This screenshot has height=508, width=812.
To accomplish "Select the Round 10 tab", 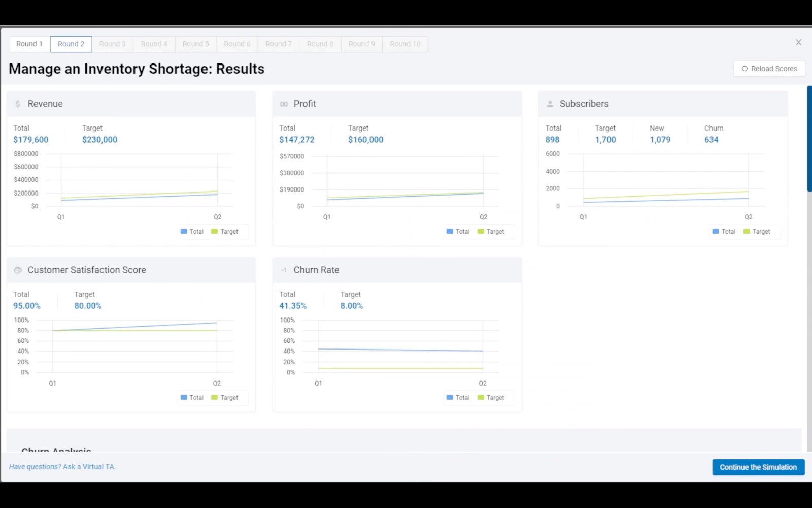I will coord(405,44).
